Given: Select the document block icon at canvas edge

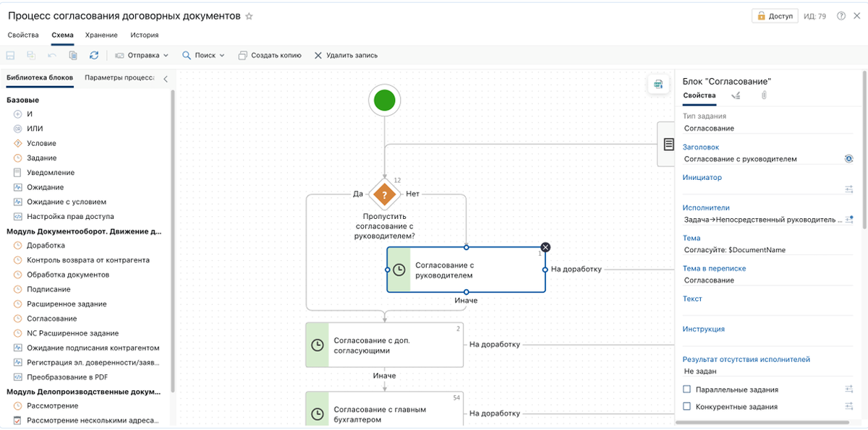Looking at the screenshot, I should [667, 144].
